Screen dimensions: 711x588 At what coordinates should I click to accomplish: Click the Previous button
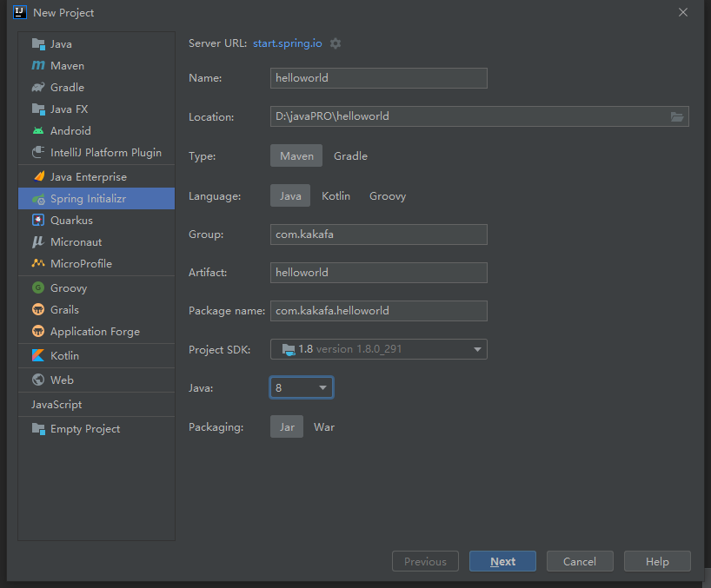click(x=425, y=561)
